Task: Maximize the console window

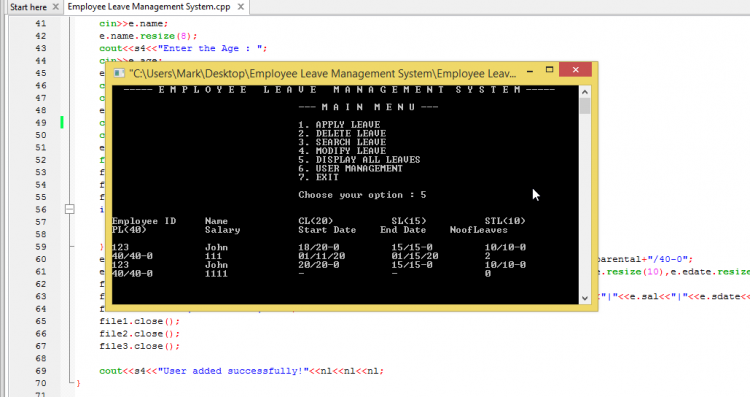Action: click(550, 70)
